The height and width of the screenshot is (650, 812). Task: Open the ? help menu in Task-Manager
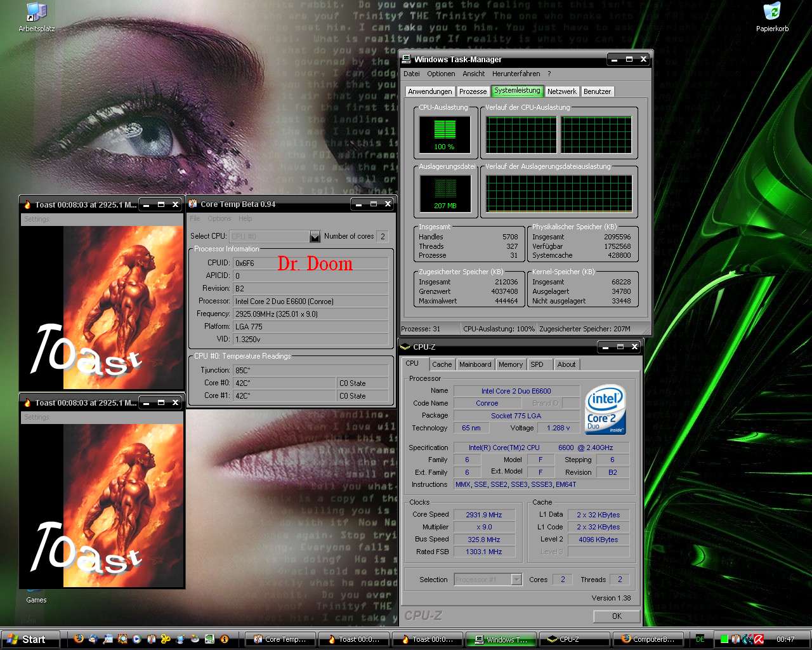(549, 74)
